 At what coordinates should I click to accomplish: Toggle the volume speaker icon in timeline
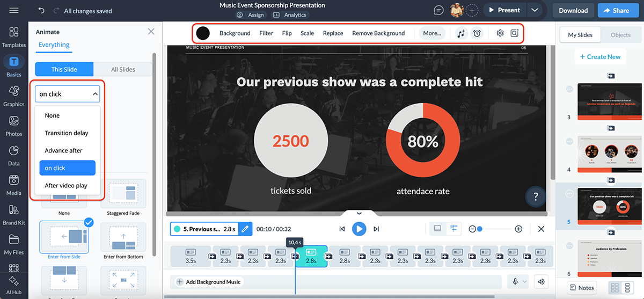pos(541,282)
